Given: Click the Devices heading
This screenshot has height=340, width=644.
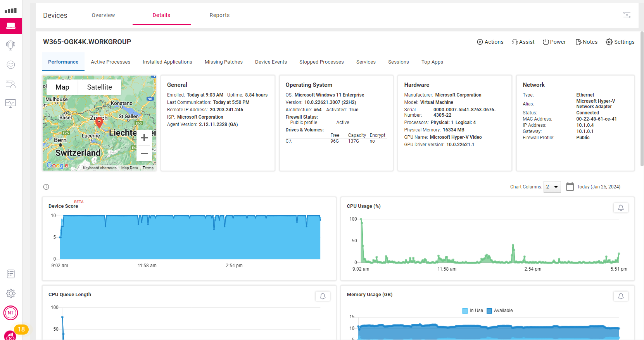Looking at the screenshot, I should point(55,16).
